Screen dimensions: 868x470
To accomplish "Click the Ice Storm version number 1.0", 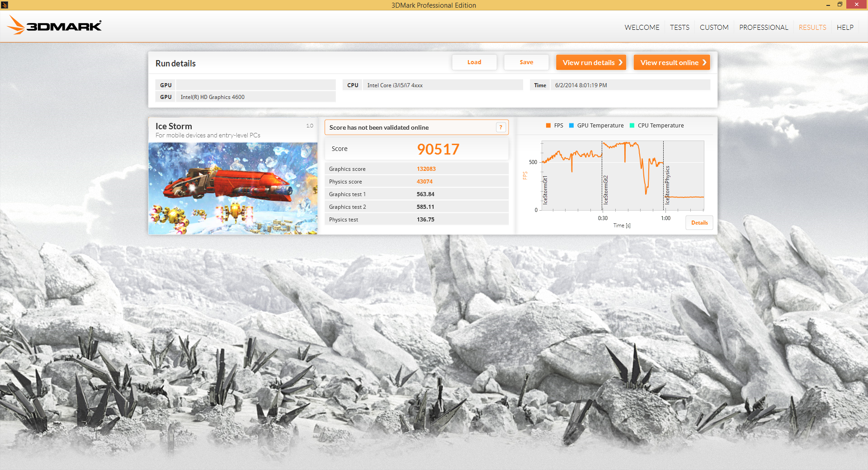I will (310, 126).
